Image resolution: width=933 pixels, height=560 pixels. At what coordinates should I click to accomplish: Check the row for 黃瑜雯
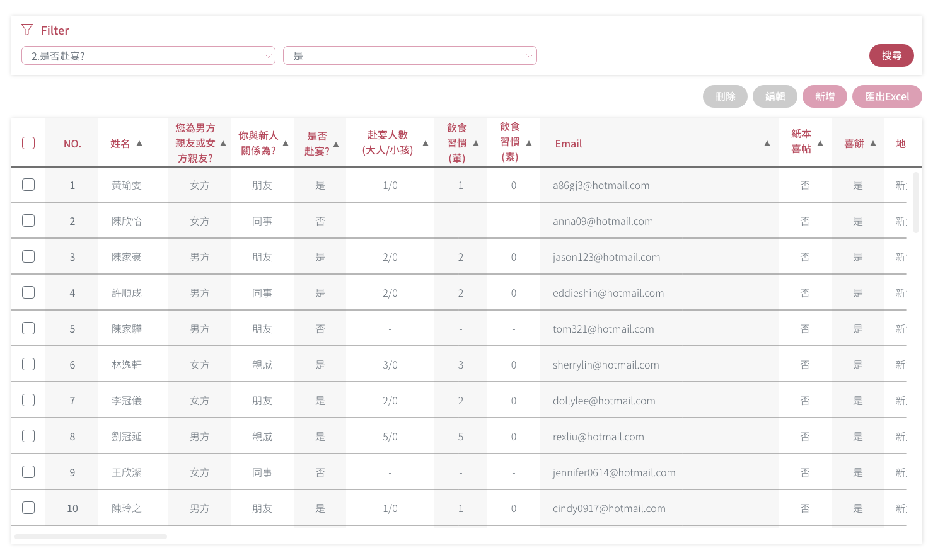point(28,185)
